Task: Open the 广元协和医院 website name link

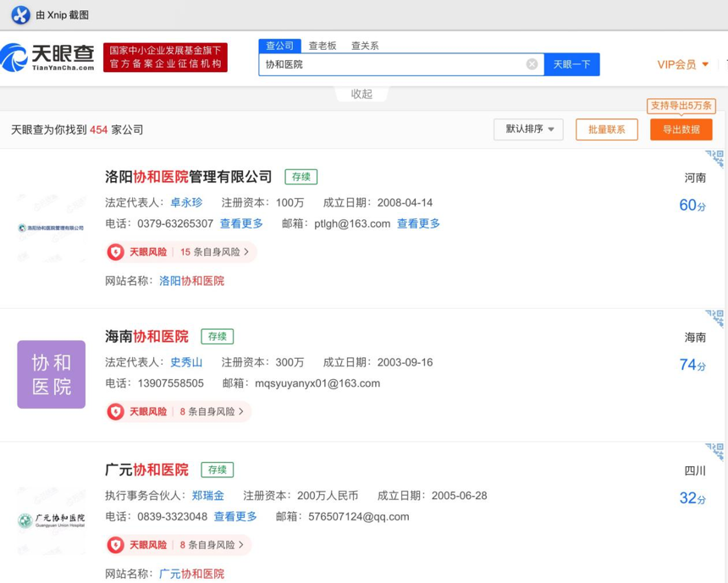Action: pyautogui.click(x=192, y=574)
